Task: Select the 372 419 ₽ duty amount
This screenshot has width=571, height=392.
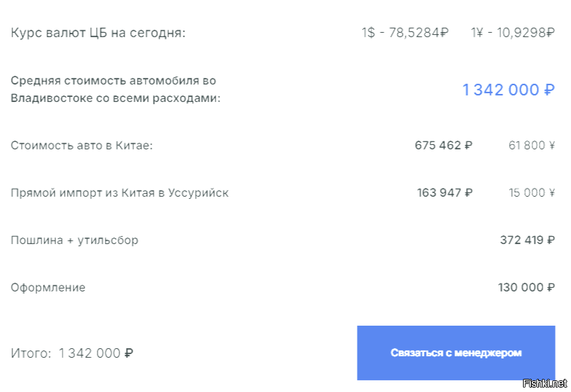Action: tap(527, 240)
